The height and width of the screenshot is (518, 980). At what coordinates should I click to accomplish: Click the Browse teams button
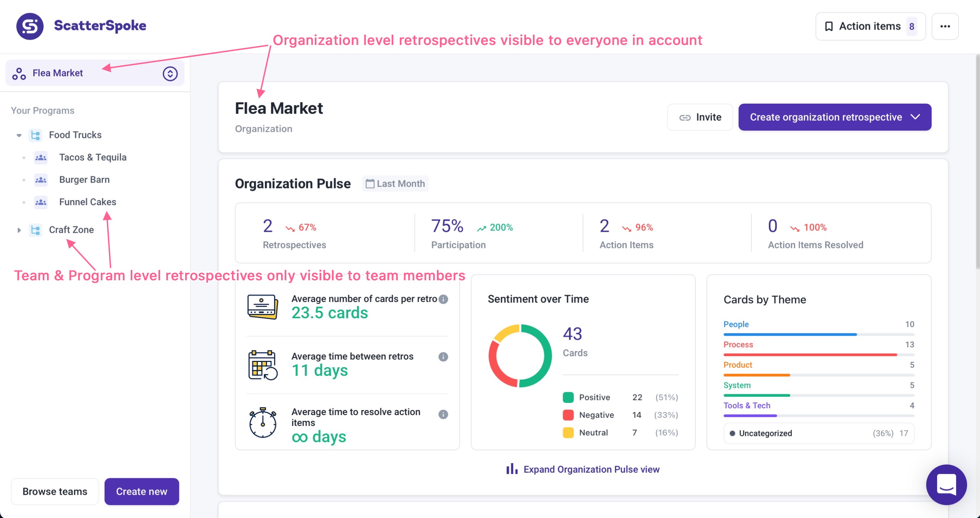point(55,491)
